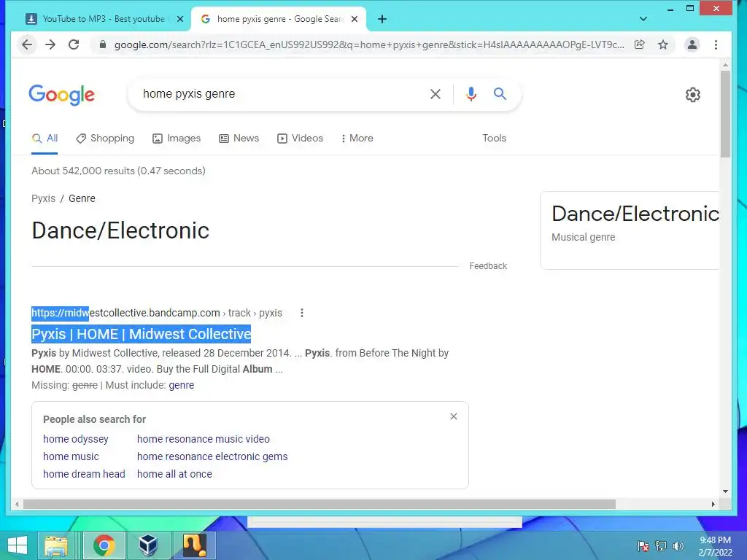Click the Chrome taskbar icon
Image resolution: width=747 pixels, height=560 pixels.
tap(104, 545)
